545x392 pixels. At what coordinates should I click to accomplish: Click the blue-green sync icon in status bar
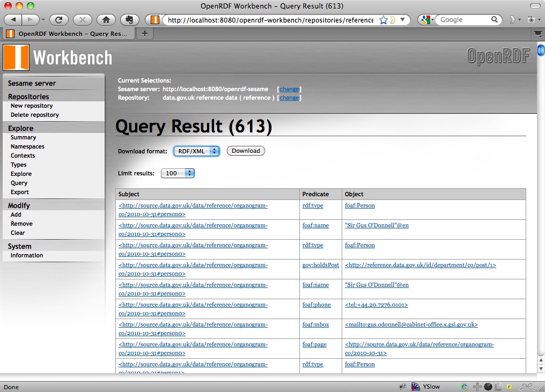click(x=464, y=387)
